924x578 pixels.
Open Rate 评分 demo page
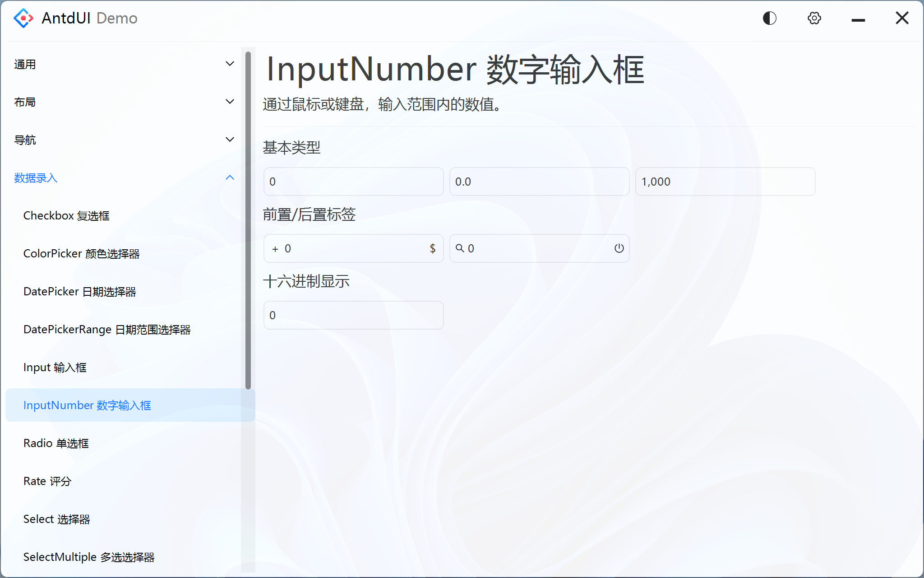point(47,481)
